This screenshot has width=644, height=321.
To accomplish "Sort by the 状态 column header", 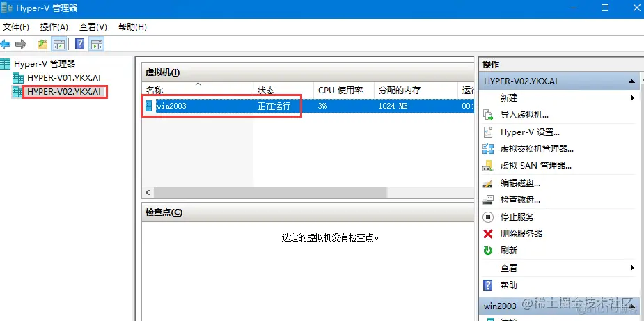I will coord(283,91).
